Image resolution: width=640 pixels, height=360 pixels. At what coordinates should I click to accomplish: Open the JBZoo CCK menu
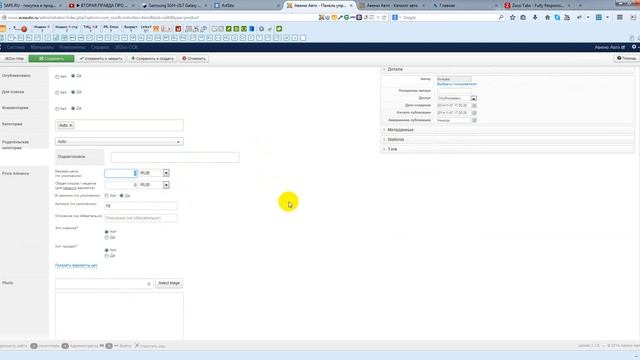(126, 47)
